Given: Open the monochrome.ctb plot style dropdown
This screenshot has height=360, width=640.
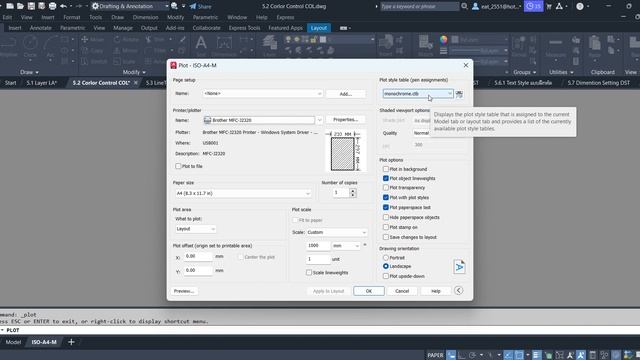Looking at the screenshot, I should 418,94.
